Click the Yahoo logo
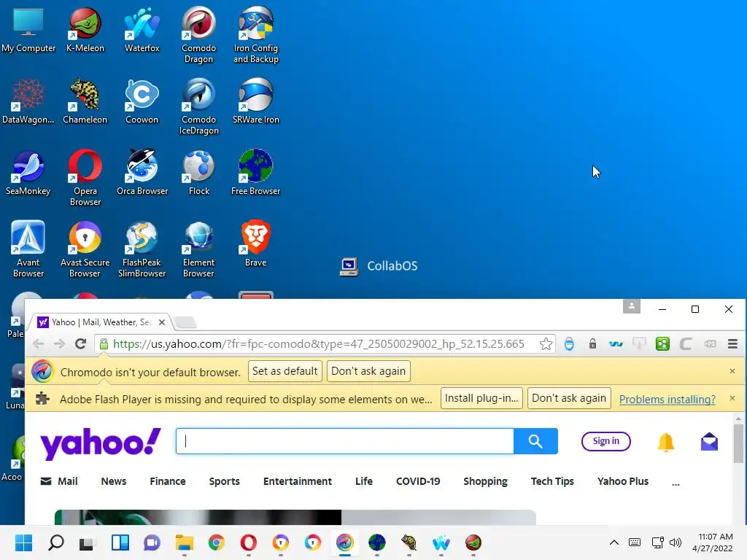Image resolution: width=747 pixels, height=560 pixels. point(101,443)
